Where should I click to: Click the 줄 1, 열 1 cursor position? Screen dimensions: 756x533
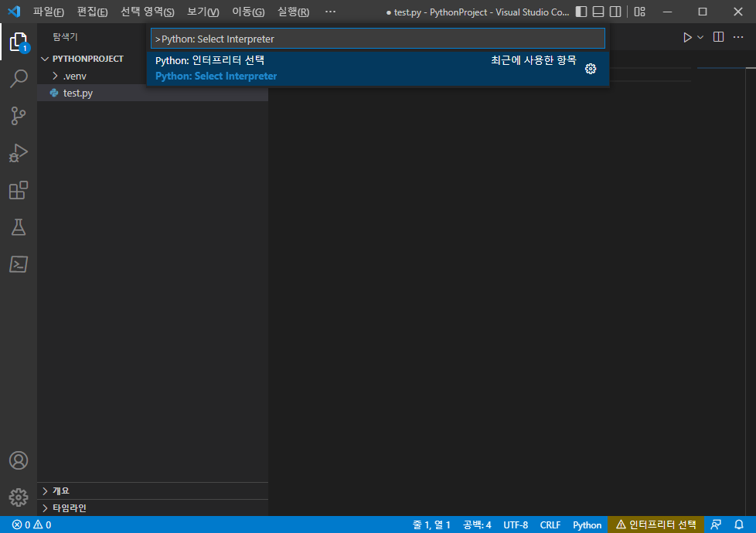click(x=431, y=525)
